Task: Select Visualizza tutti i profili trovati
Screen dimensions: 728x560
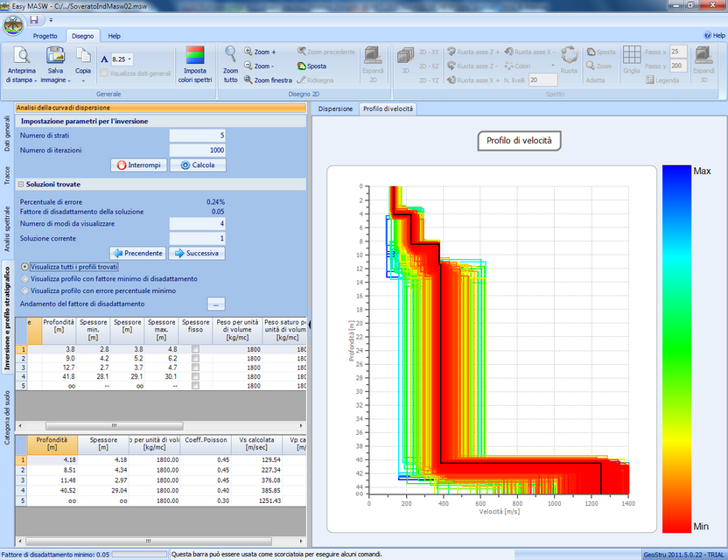Action: 24,267
